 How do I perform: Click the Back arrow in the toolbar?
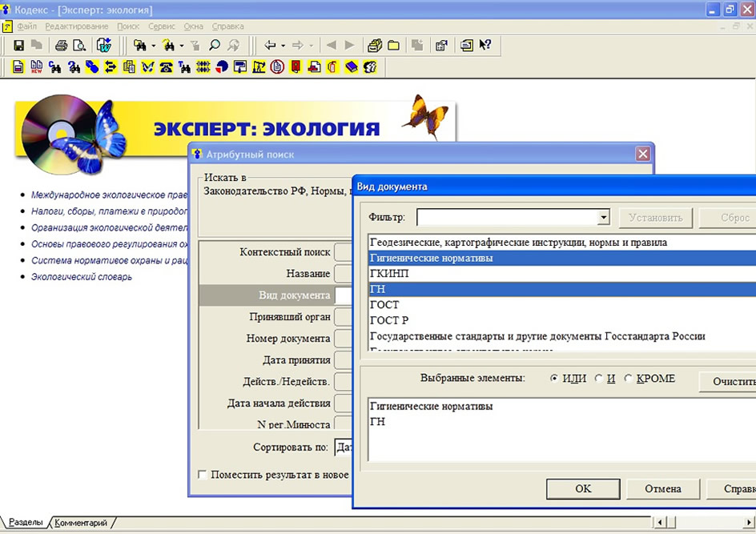tap(270, 46)
